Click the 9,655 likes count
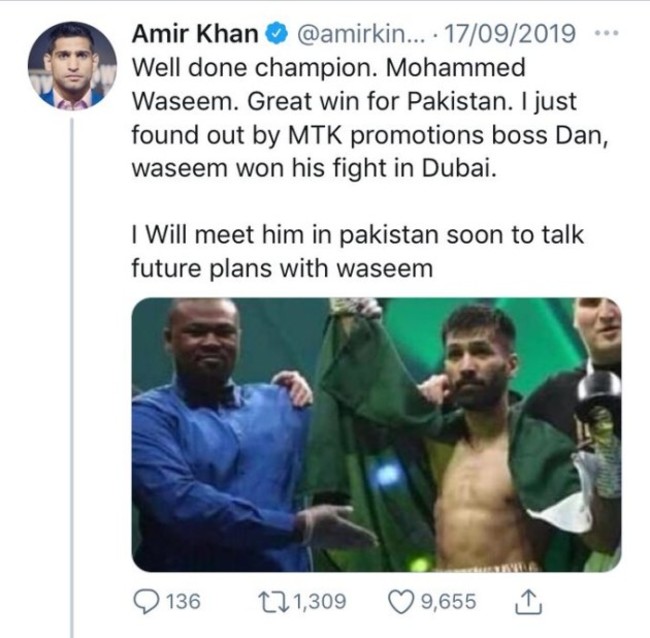Viewport: 650px width, 638px height. coord(447,602)
